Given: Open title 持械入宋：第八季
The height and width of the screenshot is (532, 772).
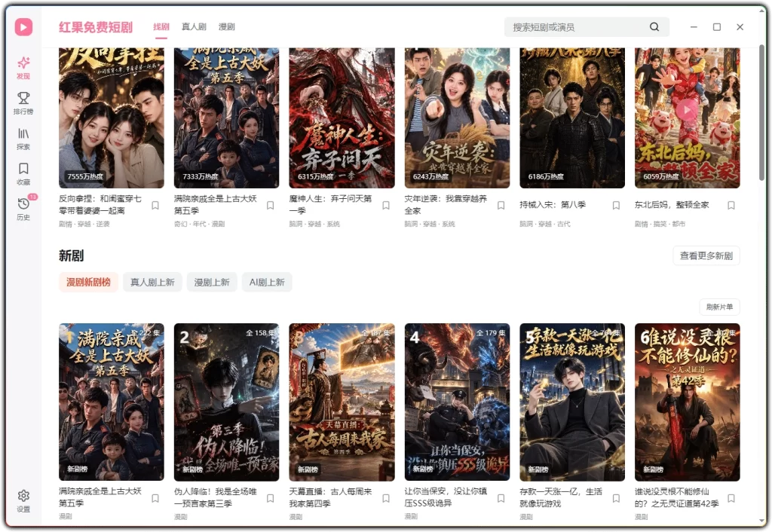Looking at the screenshot, I should pyautogui.click(x=553, y=204).
